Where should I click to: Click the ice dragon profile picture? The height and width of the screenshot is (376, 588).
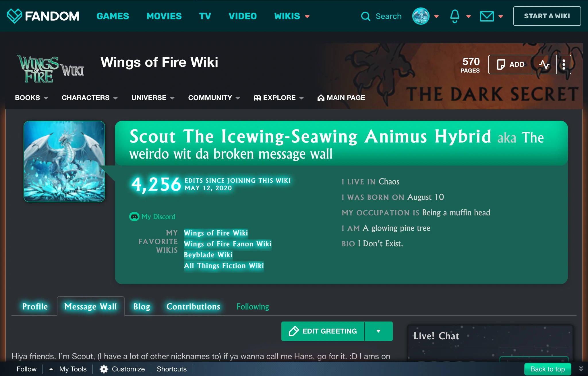pyautogui.click(x=64, y=161)
